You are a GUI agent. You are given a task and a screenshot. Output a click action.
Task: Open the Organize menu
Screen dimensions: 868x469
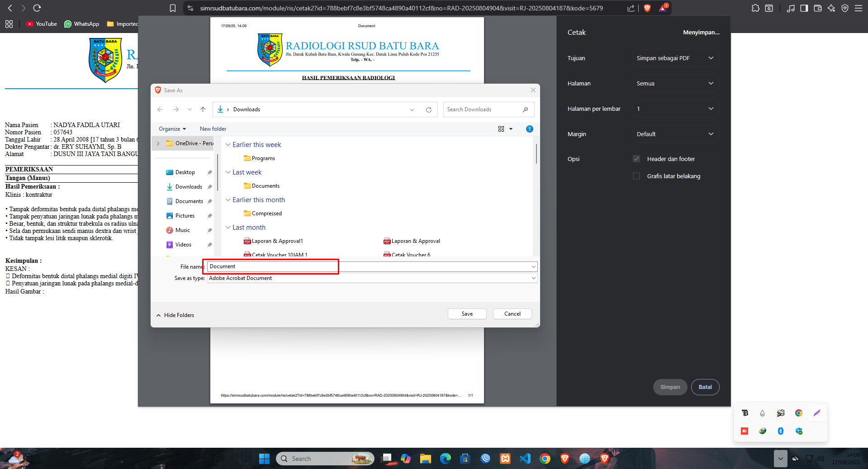pyautogui.click(x=172, y=129)
